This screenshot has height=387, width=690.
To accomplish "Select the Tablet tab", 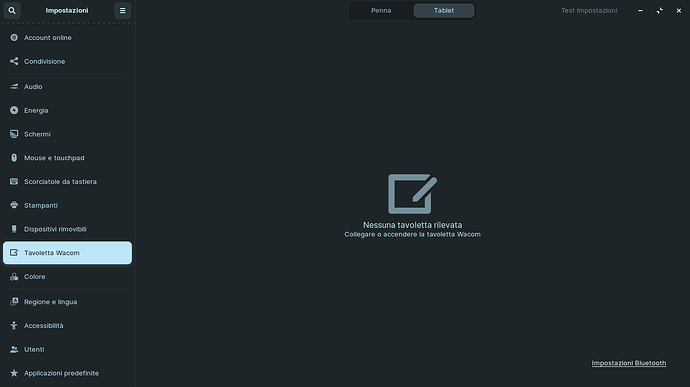I will (444, 11).
